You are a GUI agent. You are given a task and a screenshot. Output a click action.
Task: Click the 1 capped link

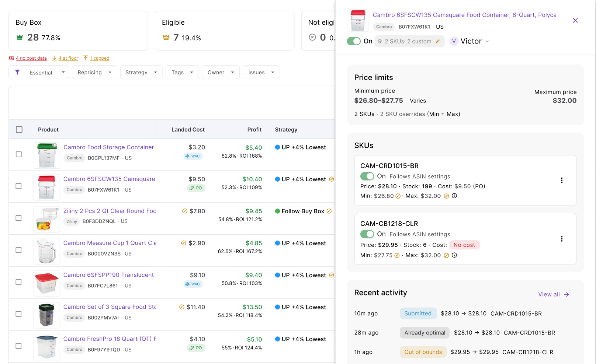100,58
